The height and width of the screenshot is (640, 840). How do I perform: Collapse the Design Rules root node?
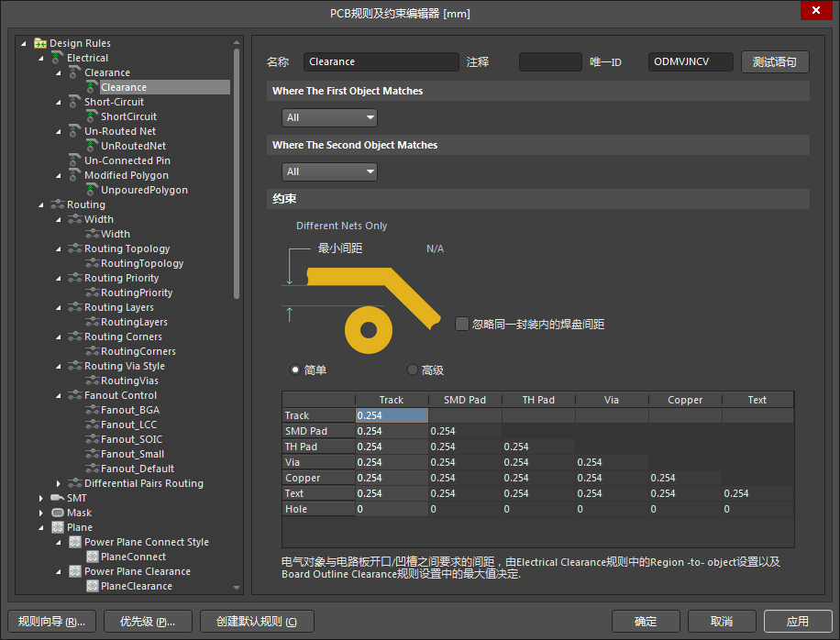(24, 43)
